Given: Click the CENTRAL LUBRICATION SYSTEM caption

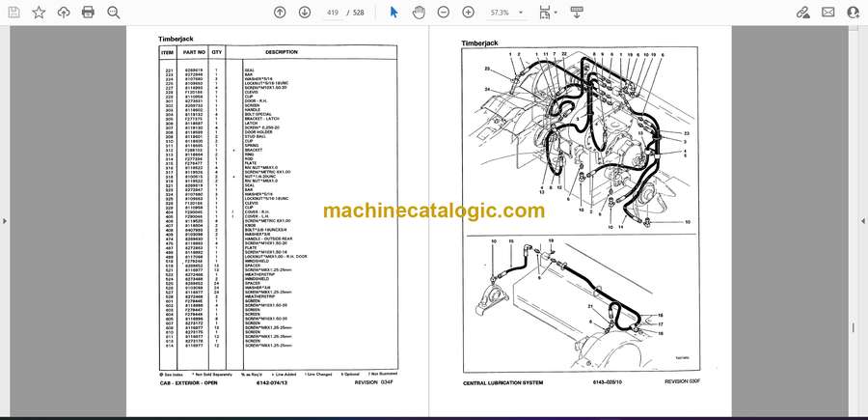Looking at the screenshot, I should tap(502, 383).
